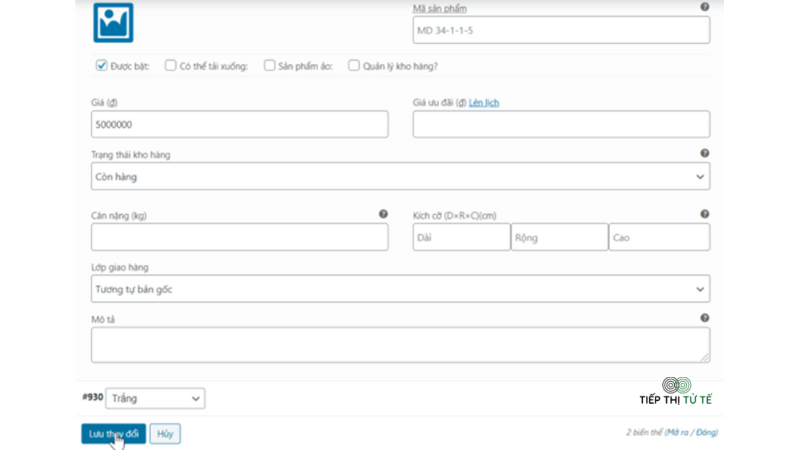This screenshot has width=800, height=450.
Task: Click help icon for Kích cỡ dimensions
Action: (x=705, y=214)
